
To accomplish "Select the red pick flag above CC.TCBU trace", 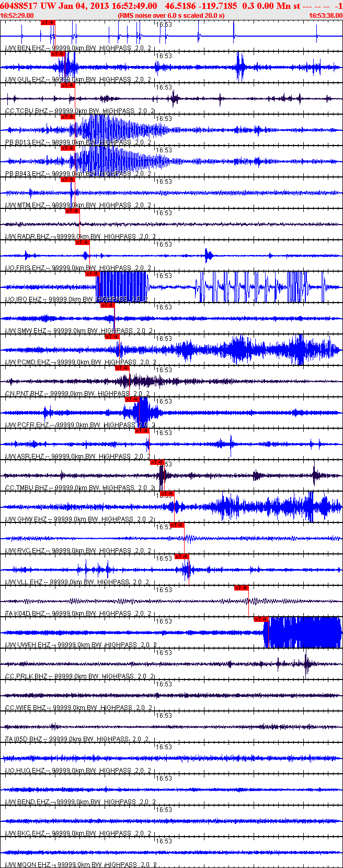I will click(67, 85).
